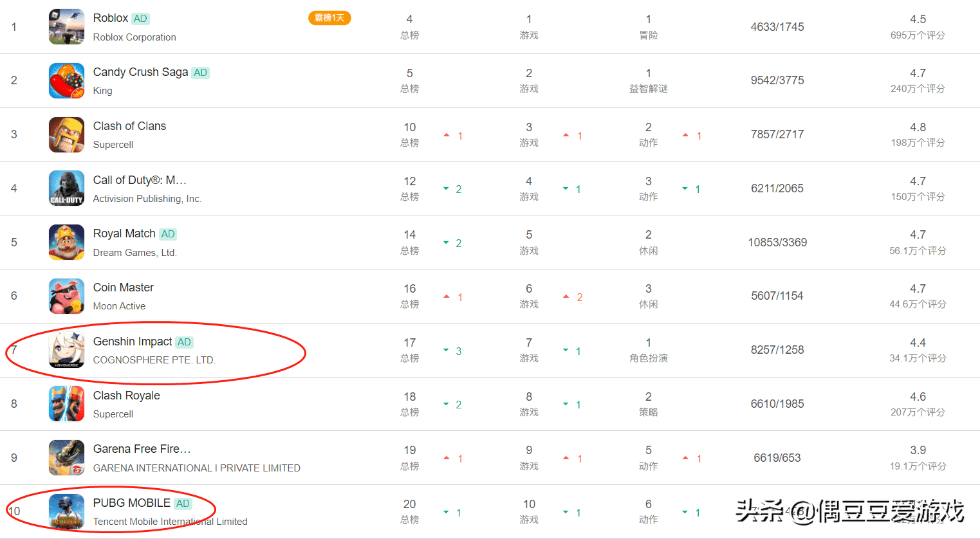
Task: Click the red up arrow beside Garena 动作 rank
Action: pyautogui.click(x=686, y=459)
